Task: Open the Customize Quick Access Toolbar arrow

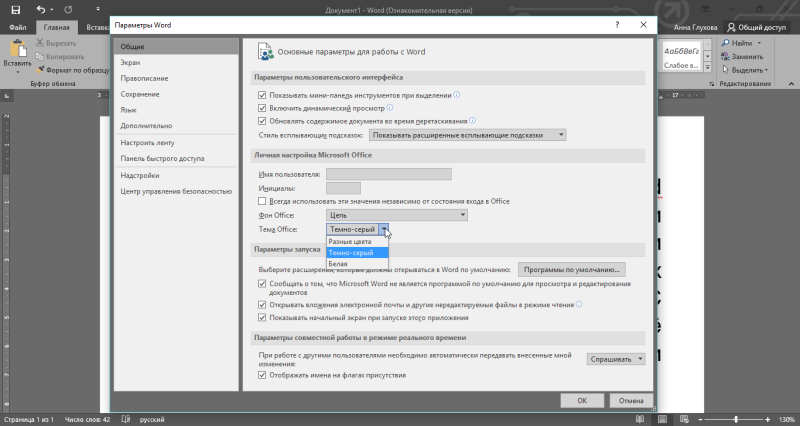Action: pos(97,9)
